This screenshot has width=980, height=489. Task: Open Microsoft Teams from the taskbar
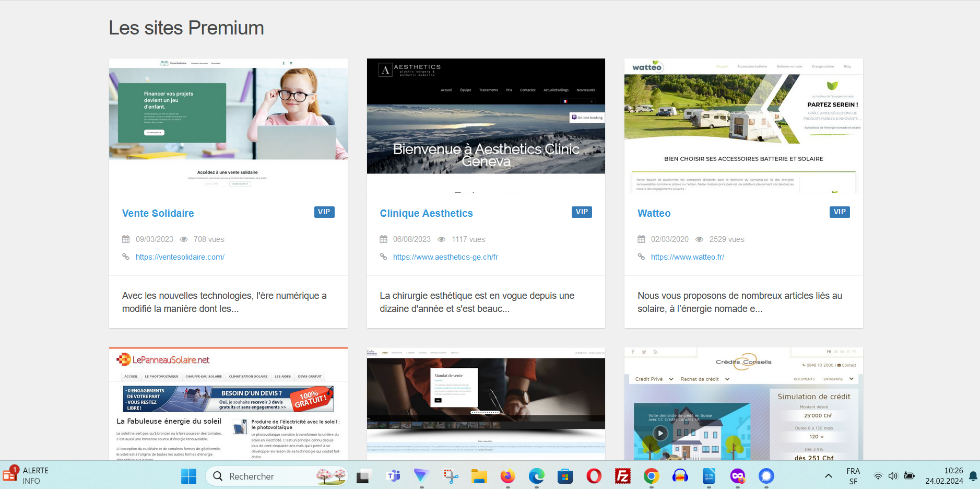tap(393, 476)
